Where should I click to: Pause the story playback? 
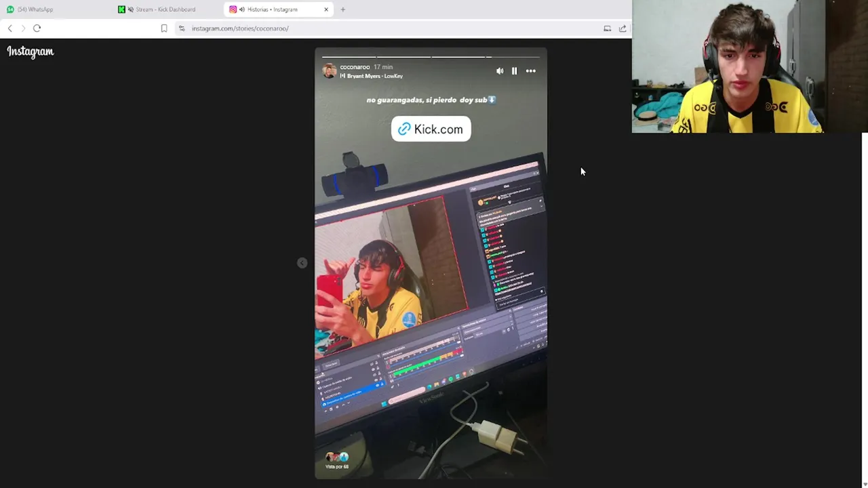(x=514, y=71)
